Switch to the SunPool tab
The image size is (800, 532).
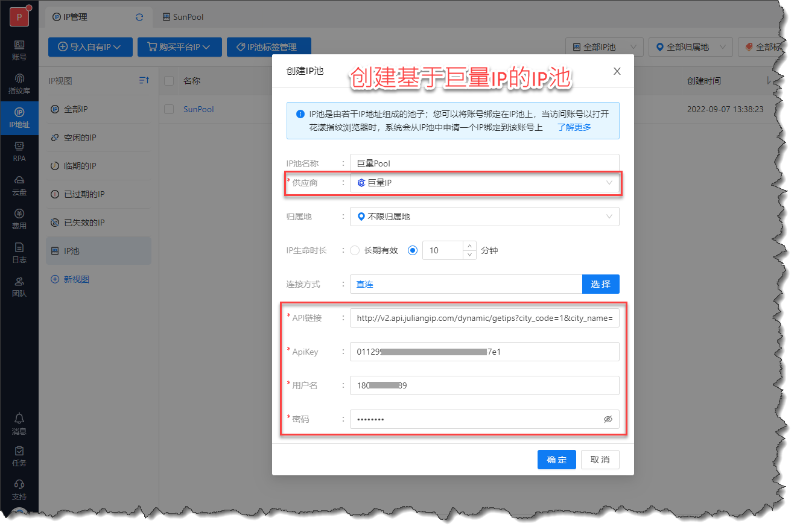(183, 17)
